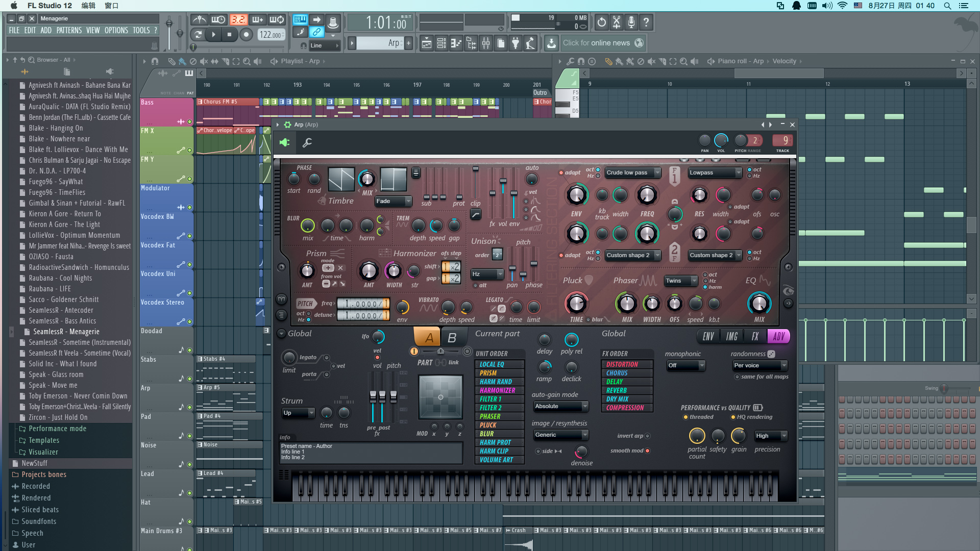Screen dimensions: 980x551
Task: Click the content download arrow icon
Action: 551,43
